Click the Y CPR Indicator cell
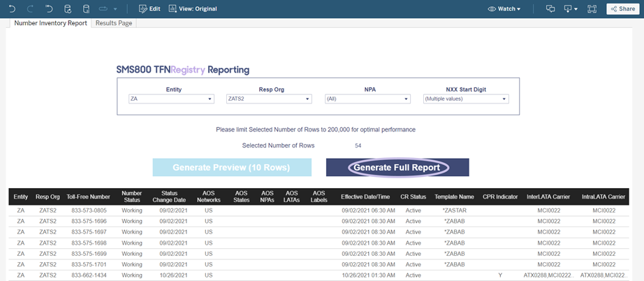The height and width of the screenshot is (281, 644). click(500, 275)
